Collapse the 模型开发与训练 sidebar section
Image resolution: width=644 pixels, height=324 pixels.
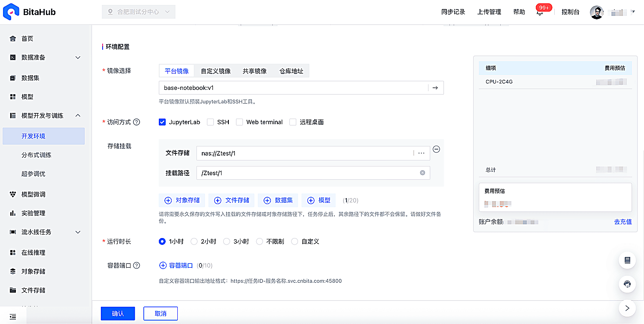(78, 116)
